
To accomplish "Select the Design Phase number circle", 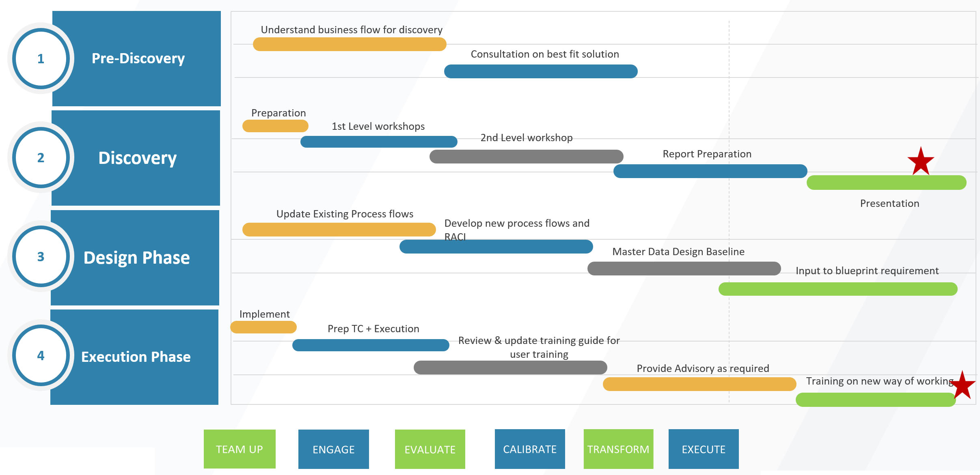I will tap(40, 256).
